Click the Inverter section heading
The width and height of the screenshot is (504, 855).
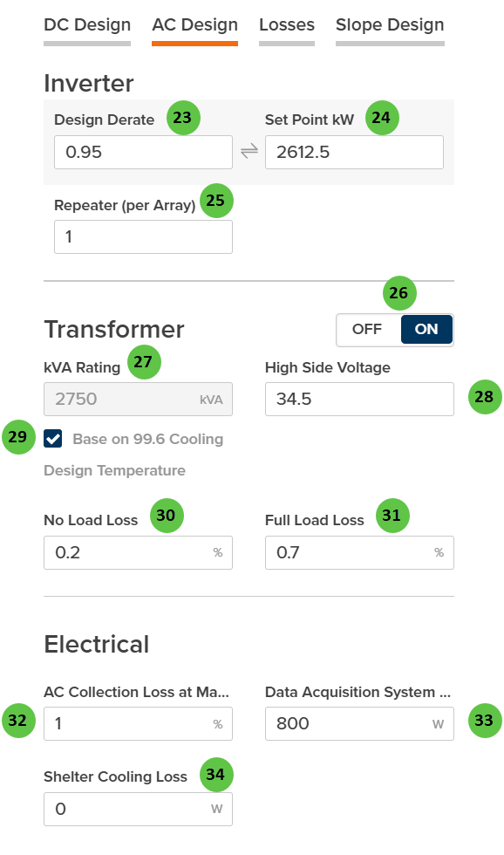(89, 83)
